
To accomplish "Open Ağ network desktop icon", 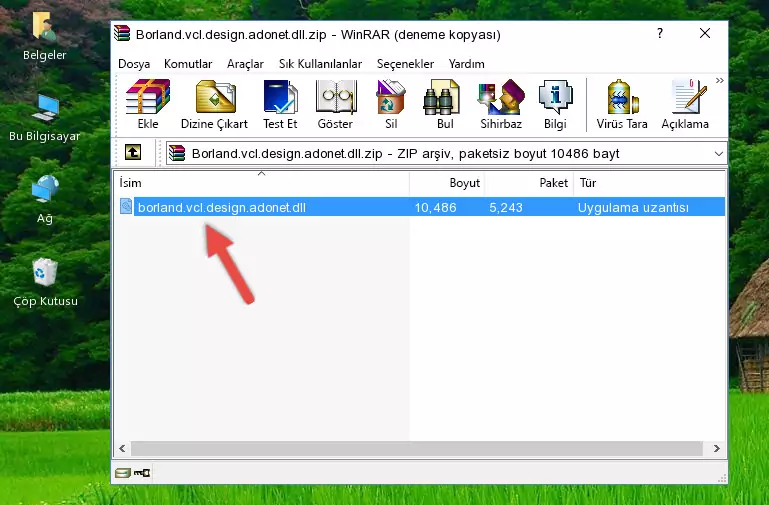I will tap(45, 200).
